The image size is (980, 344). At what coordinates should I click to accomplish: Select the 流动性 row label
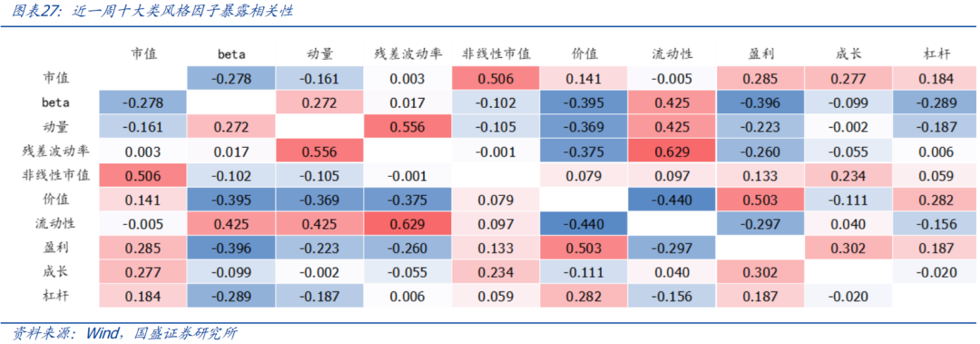[55, 223]
